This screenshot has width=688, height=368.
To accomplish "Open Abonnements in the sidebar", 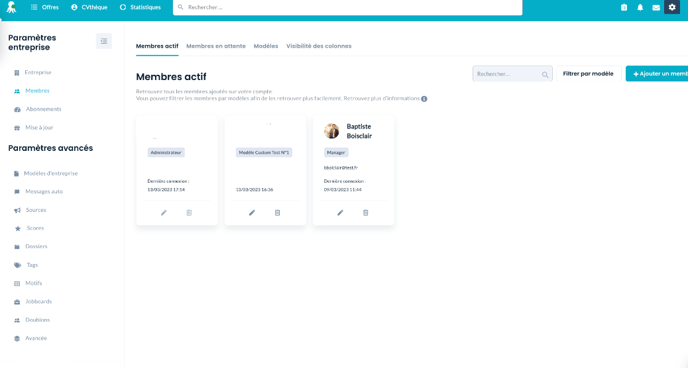I will coord(43,109).
